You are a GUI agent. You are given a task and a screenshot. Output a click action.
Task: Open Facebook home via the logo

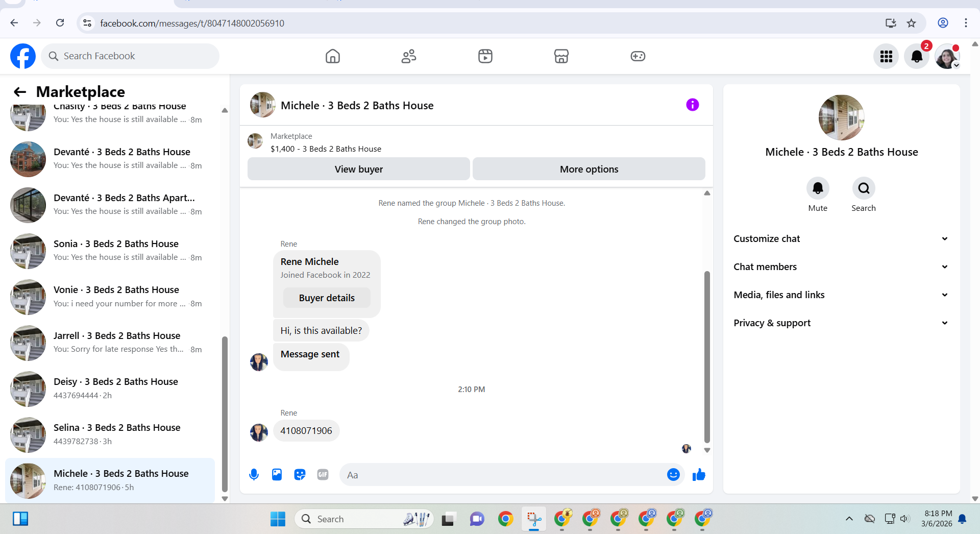(23, 56)
